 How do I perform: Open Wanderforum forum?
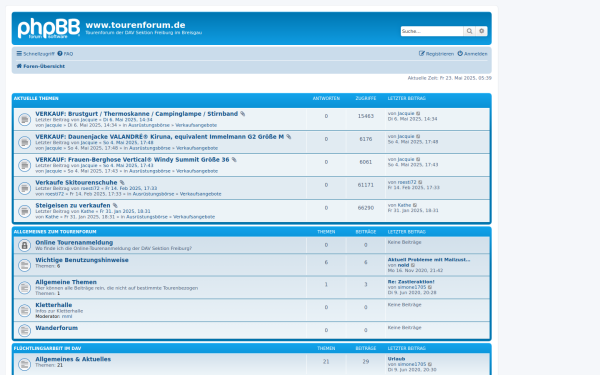click(57, 328)
